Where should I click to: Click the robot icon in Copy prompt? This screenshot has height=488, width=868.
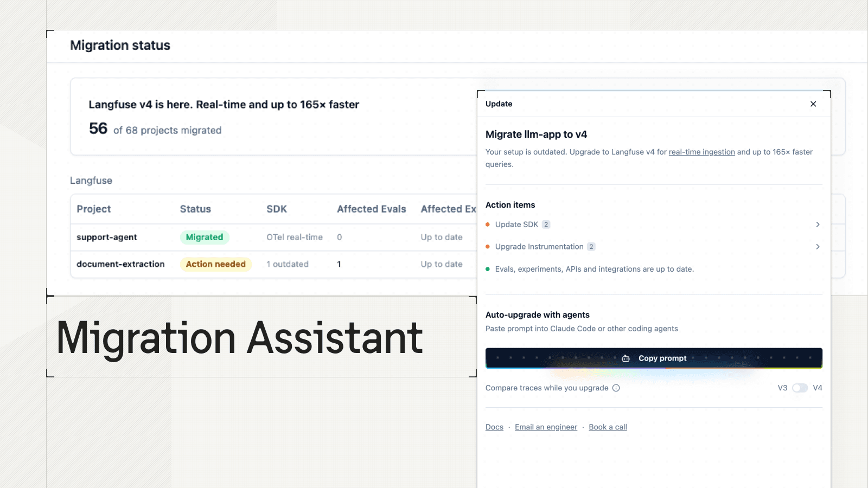pos(626,358)
